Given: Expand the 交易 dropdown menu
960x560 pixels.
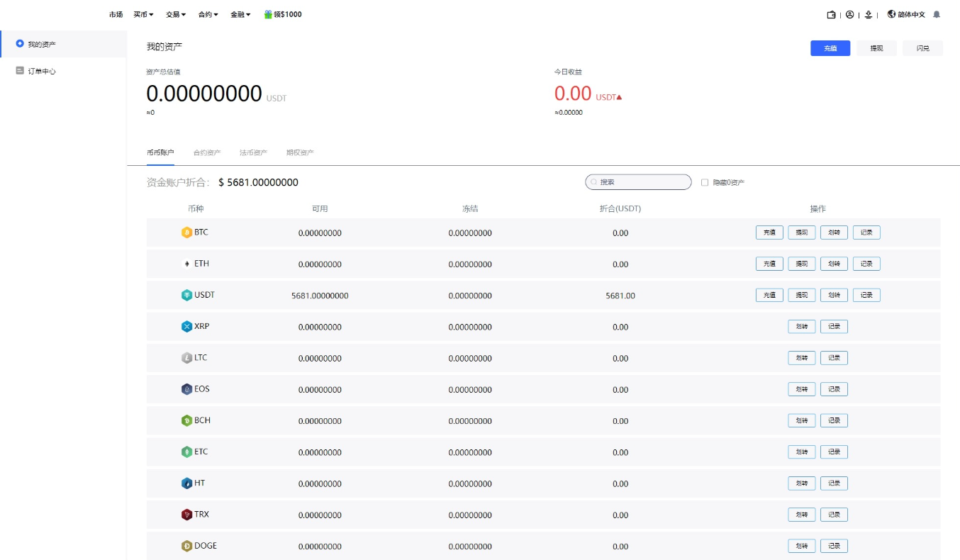Looking at the screenshot, I should click(x=176, y=14).
